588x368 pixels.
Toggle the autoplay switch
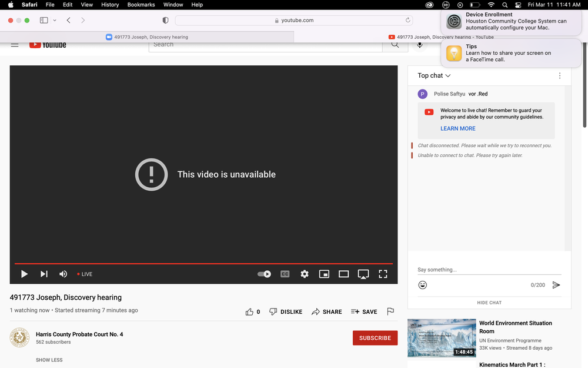[x=265, y=274]
